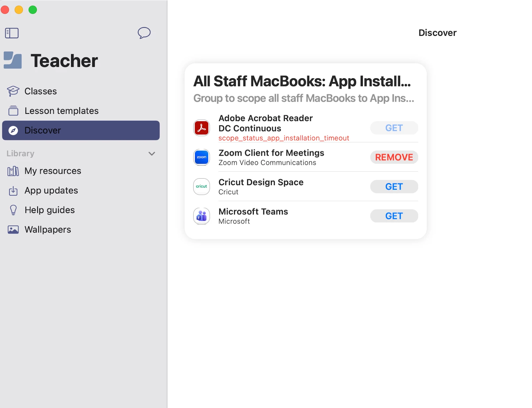
Task: Click the Library section header
Action: [x=21, y=154]
